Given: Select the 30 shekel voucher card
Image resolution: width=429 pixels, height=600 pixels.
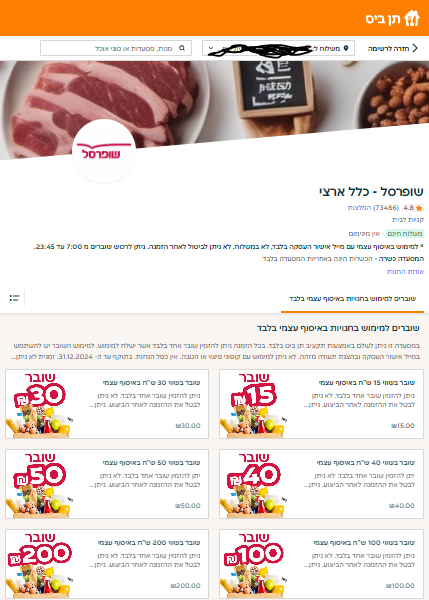Looking at the screenshot, I should click(107, 404).
